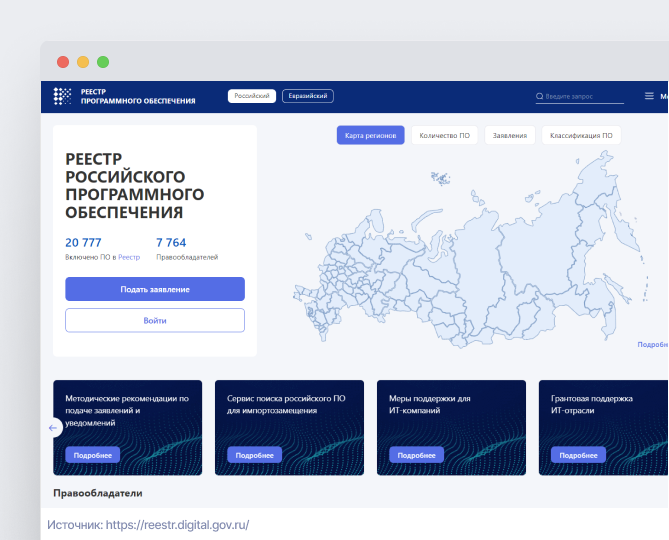Click the left carousel arrow
Image resolution: width=669 pixels, height=540 pixels.
click(x=54, y=428)
